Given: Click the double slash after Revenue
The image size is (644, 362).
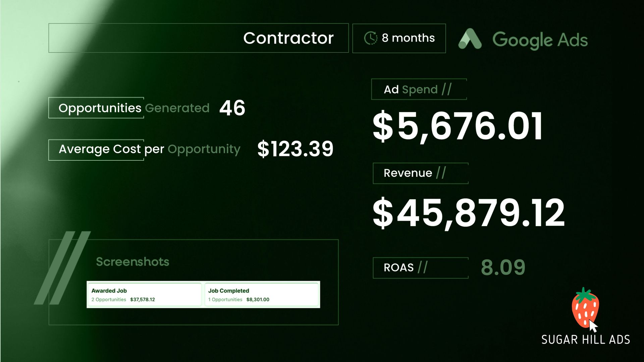Looking at the screenshot, I should (x=441, y=173).
